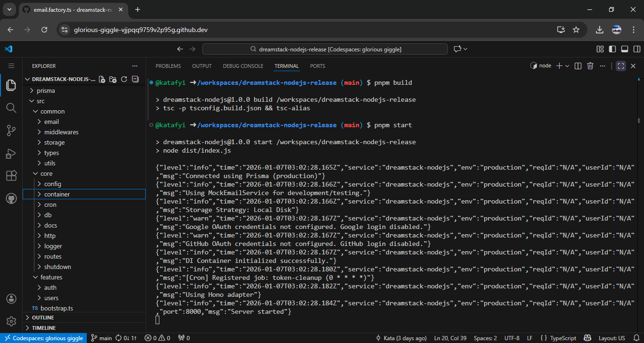Click New File icon in Explorer header
Screen dimensions: 644x343
click(x=102, y=79)
